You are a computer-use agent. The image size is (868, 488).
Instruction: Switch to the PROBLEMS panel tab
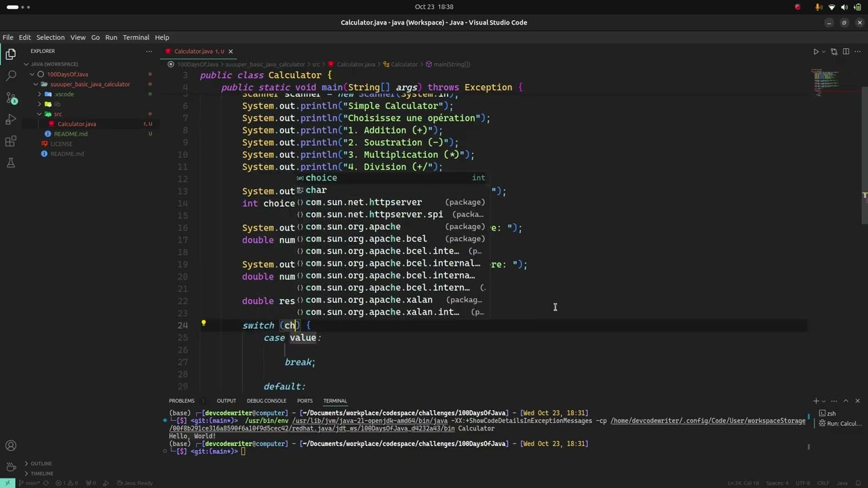click(182, 401)
